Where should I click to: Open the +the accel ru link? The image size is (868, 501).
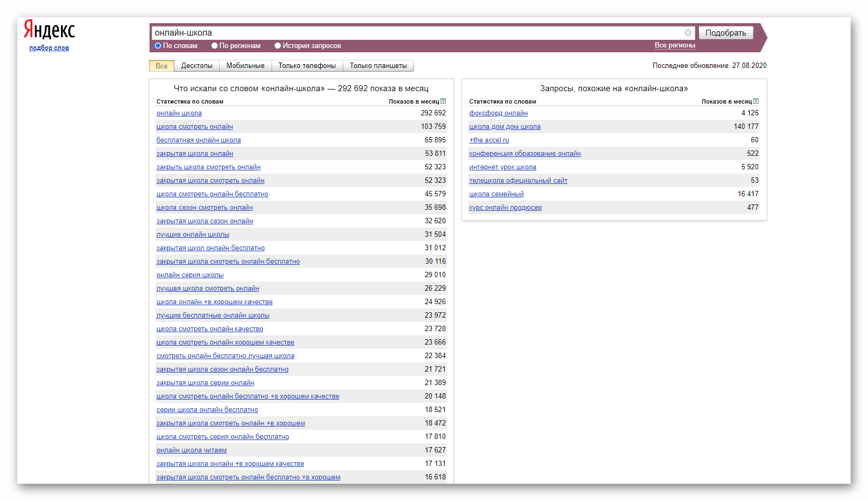[x=489, y=140]
